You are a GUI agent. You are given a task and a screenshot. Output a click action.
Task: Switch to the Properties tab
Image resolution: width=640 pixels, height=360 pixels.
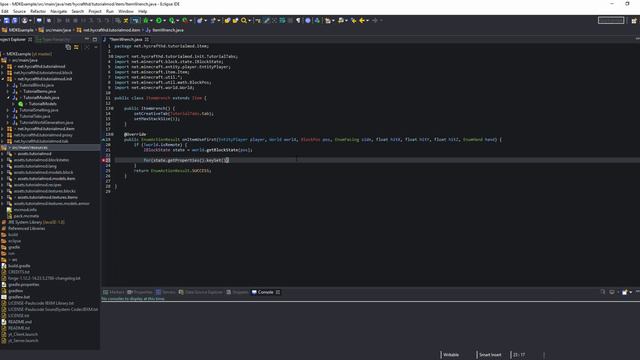point(140,292)
